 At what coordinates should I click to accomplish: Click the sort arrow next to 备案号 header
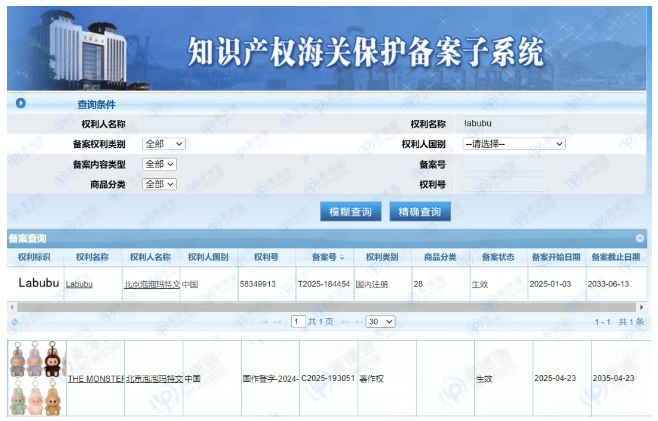pyautogui.click(x=342, y=258)
